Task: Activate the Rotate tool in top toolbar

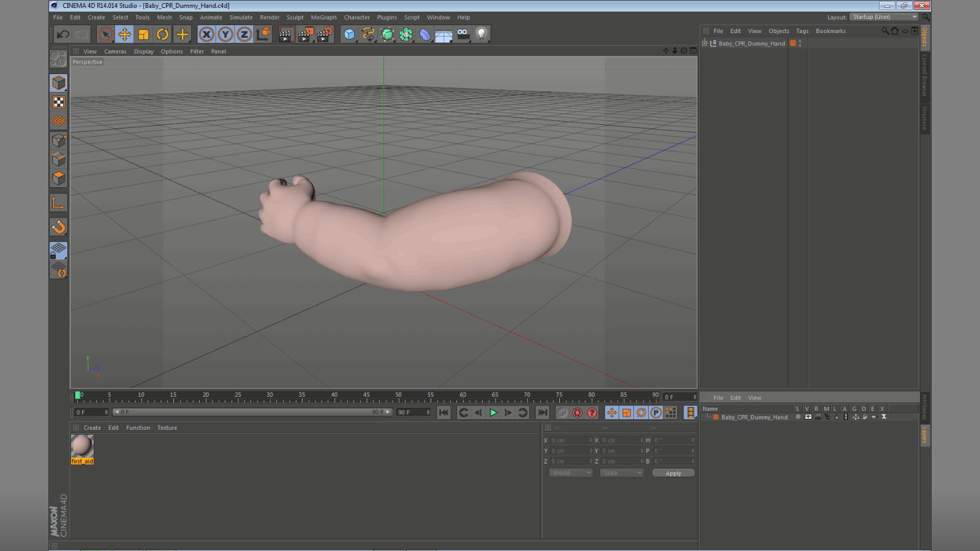Action: coord(162,34)
